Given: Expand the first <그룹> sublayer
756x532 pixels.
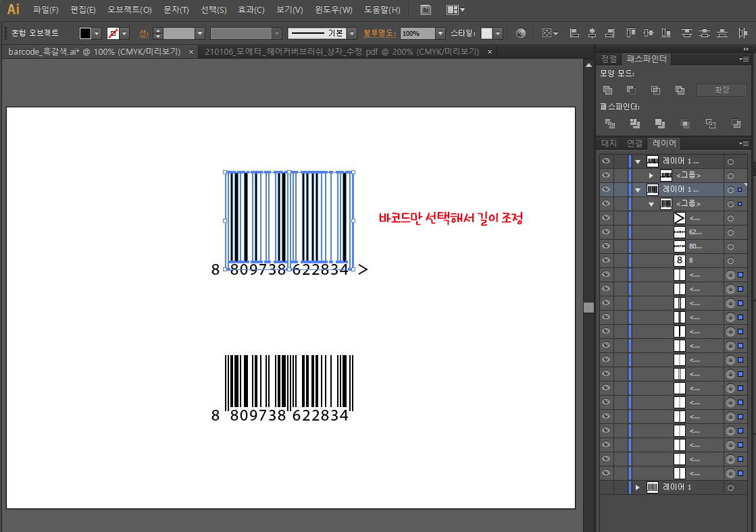Looking at the screenshot, I should click(651, 176).
